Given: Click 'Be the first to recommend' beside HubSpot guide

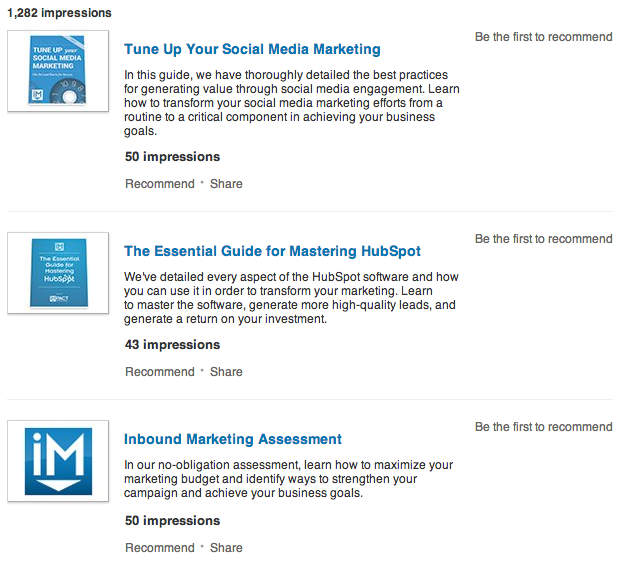Looking at the screenshot, I should point(543,239).
